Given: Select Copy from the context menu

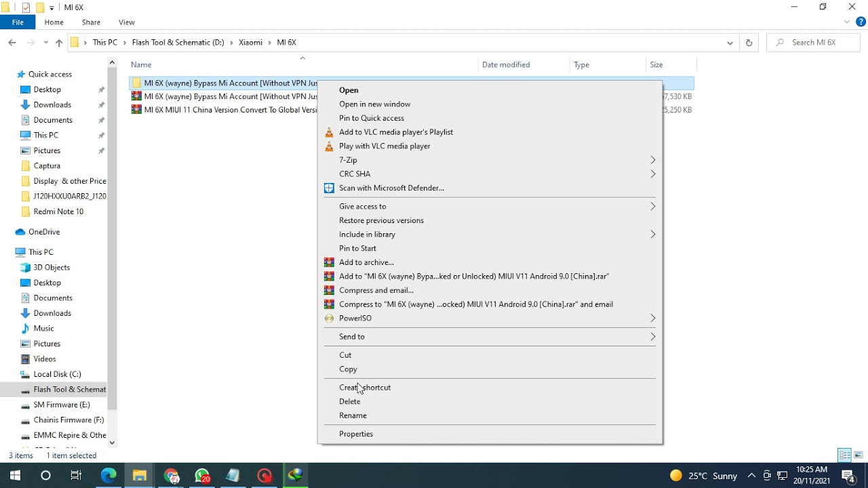Looking at the screenshot, I should 348,369.
